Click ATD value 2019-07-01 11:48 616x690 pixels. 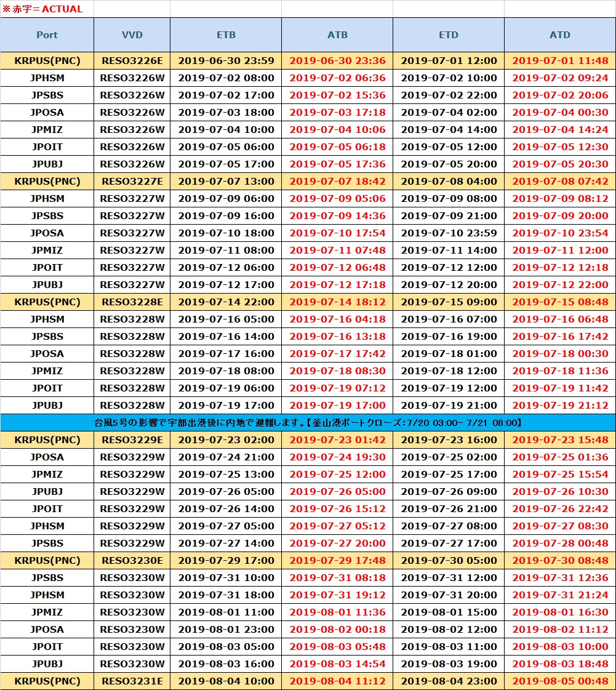(559, 61)
